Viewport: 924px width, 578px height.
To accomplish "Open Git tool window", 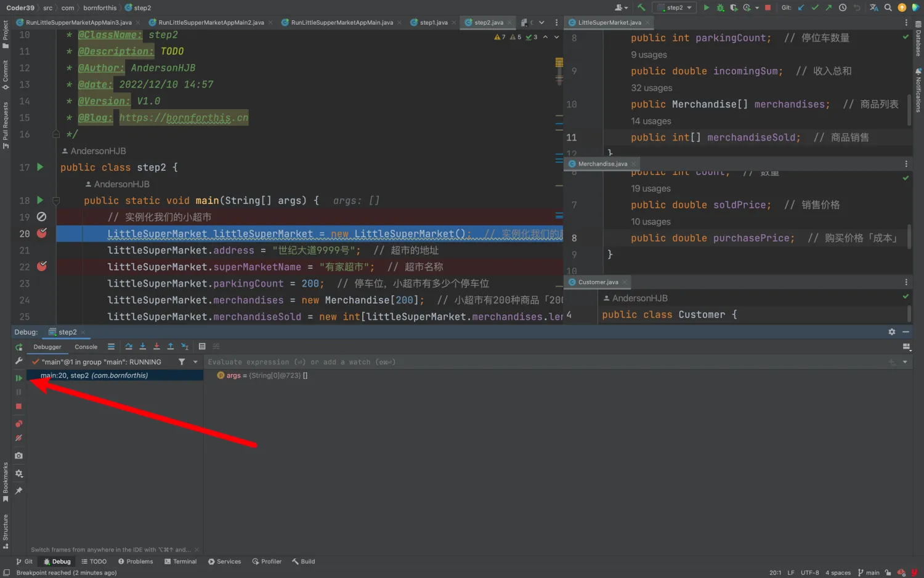I will pos(25,561).
